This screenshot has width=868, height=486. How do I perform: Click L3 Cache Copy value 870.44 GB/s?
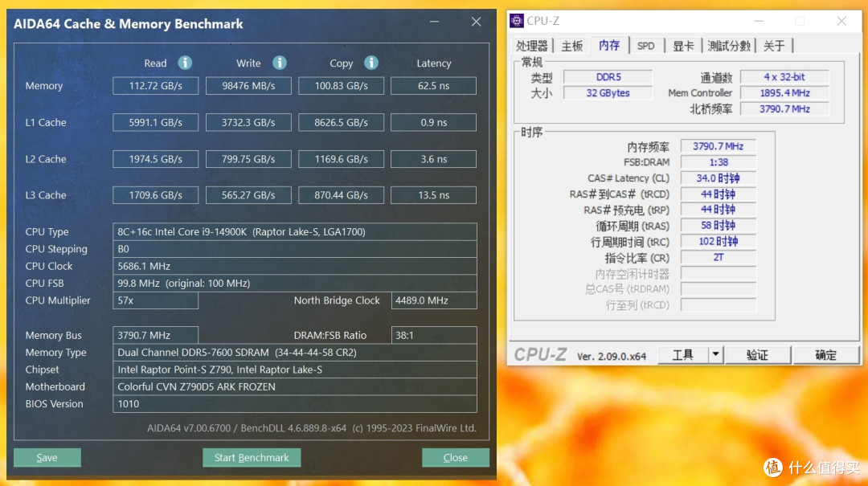[341, 195]
